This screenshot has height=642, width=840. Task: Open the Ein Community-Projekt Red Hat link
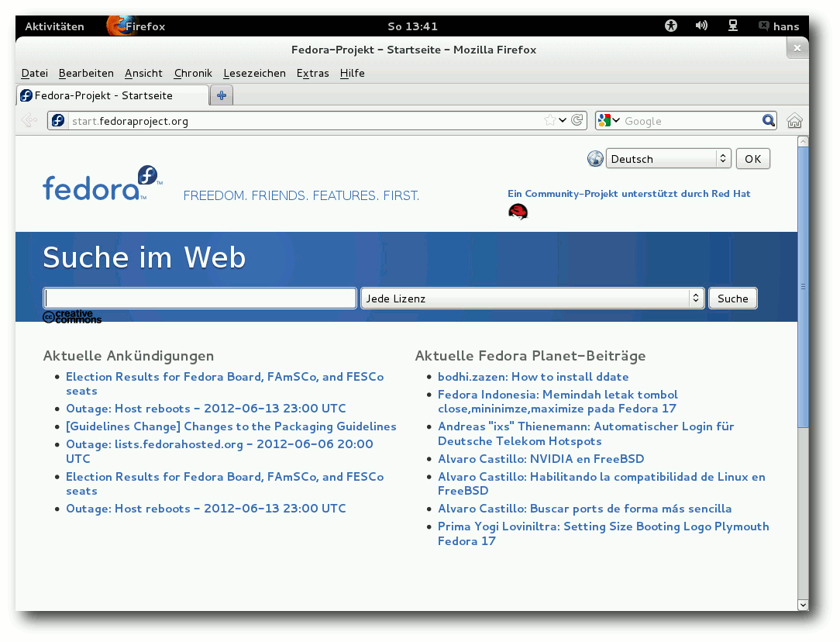pos(629,194)
